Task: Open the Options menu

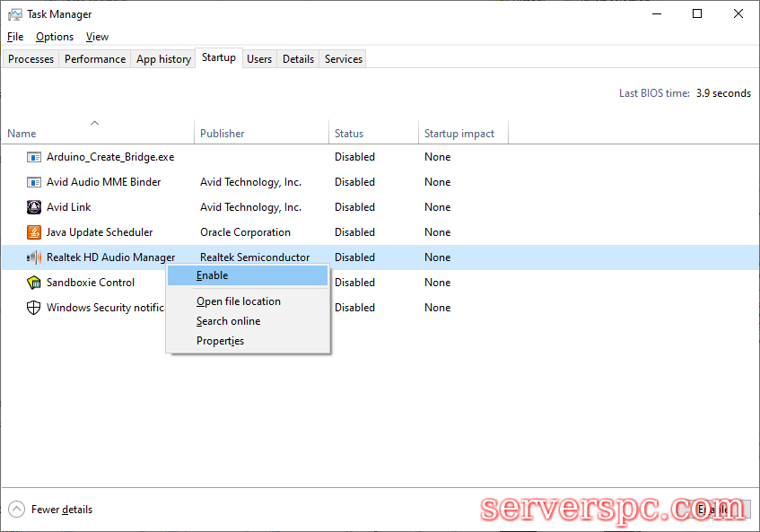Action: tap(55, 37)
